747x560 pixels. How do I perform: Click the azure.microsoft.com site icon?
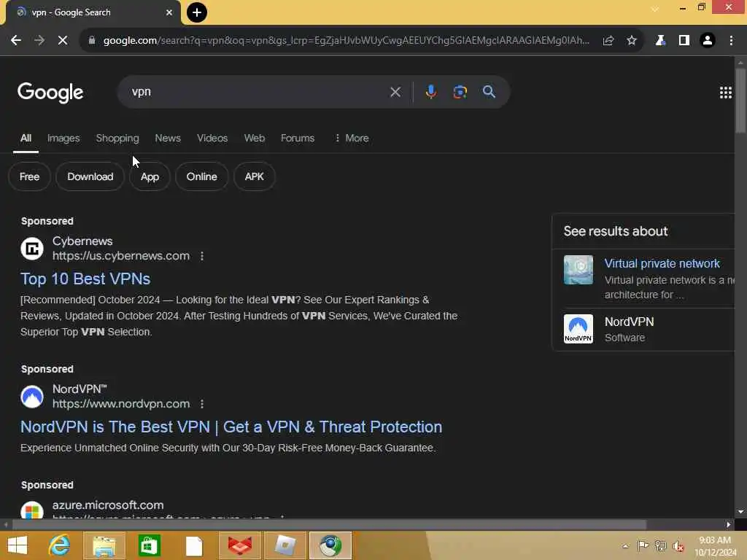pos(32,510)
